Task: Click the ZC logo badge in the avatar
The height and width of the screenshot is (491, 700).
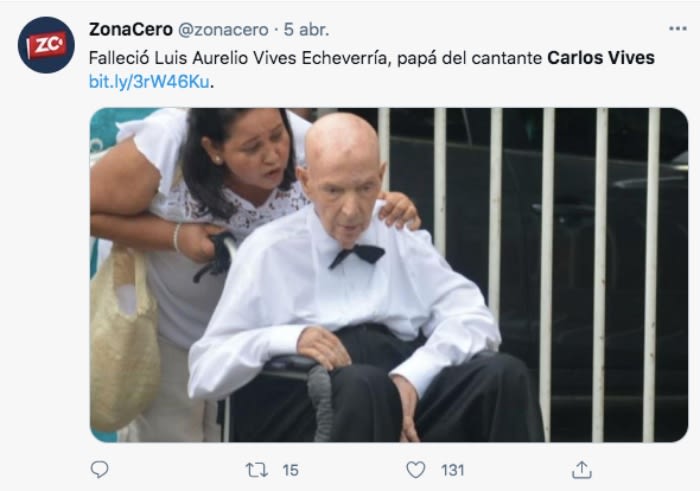Action: point(47,45)
